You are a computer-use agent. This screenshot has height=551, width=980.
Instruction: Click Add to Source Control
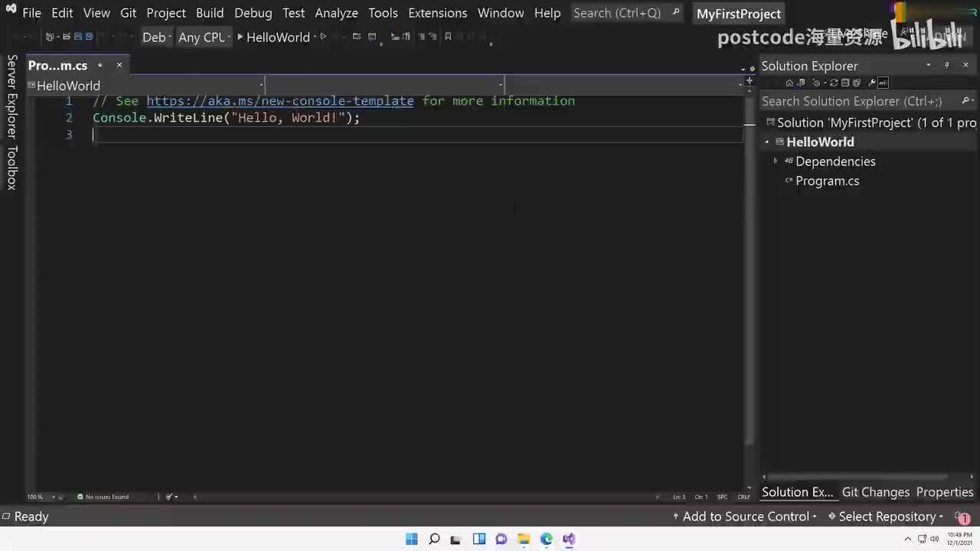coord(745,517)
